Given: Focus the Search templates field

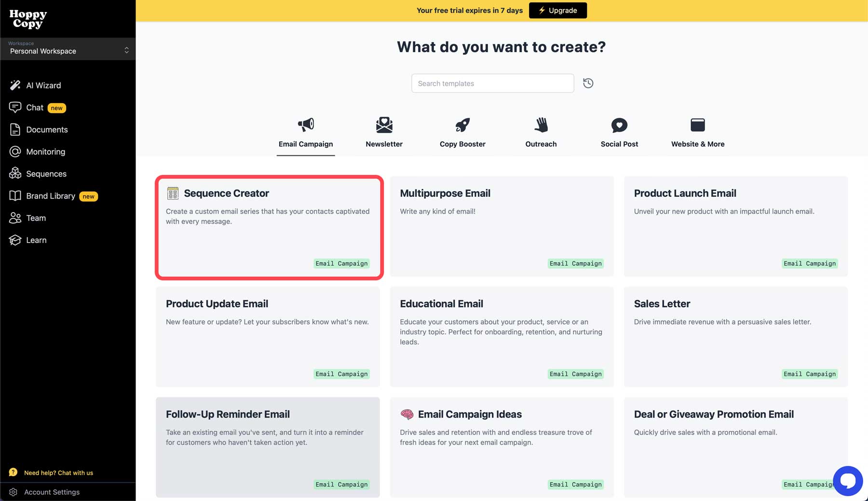Looking at the screenshot, I should [x=492, y=83].
